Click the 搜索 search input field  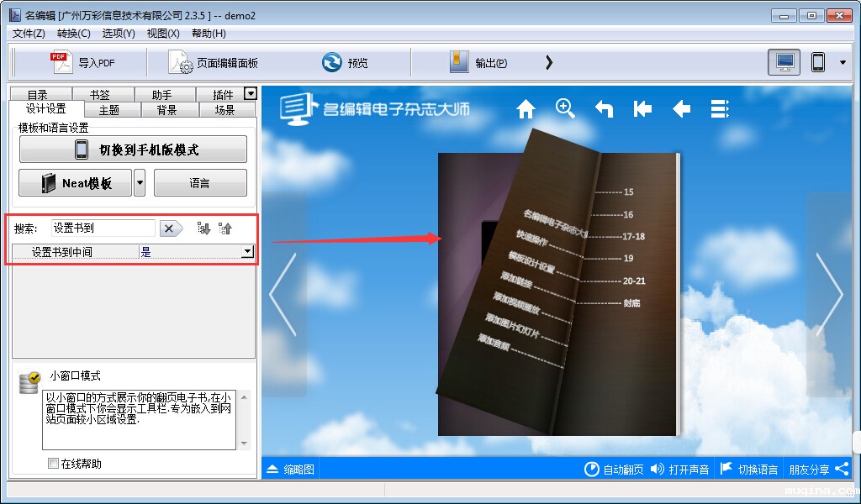(x=103, y=228)
